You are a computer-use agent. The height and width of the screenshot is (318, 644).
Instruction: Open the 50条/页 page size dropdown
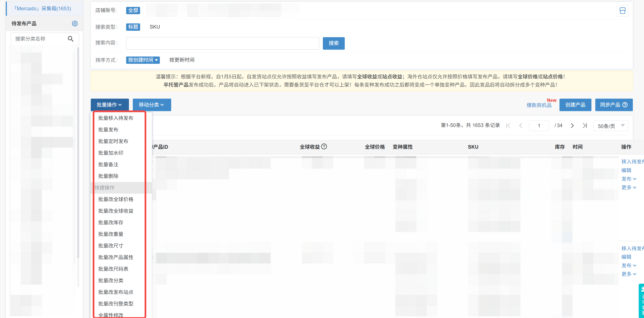pyautogui.click(x=610, y=126)
